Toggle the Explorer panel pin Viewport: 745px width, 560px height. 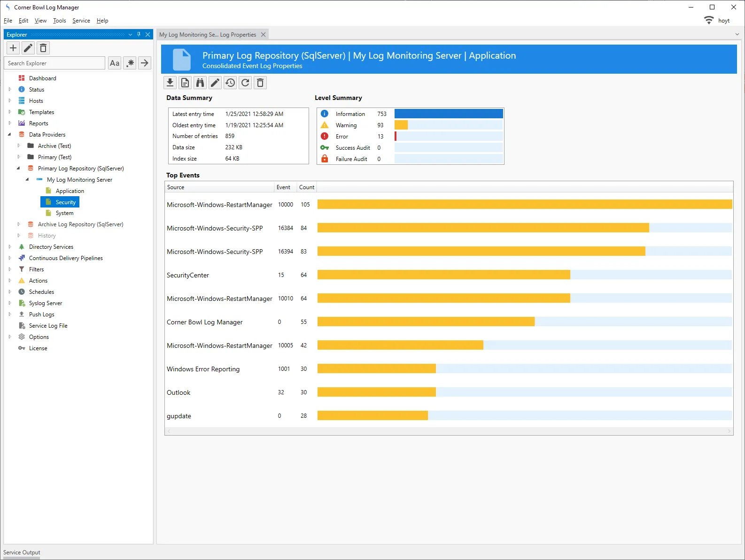click(139, 34)
